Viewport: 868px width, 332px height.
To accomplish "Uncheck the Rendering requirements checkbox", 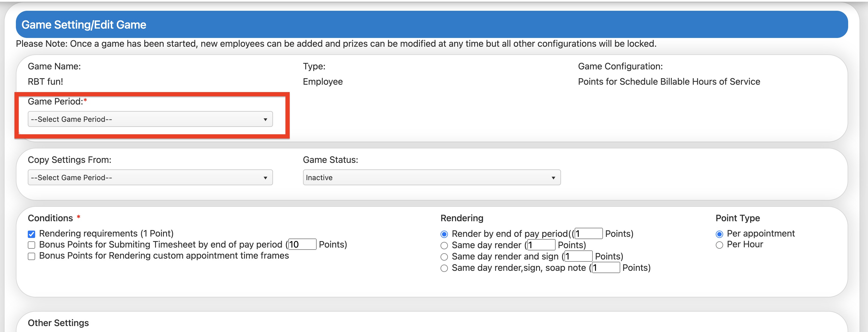I will (x=31, y=234).
